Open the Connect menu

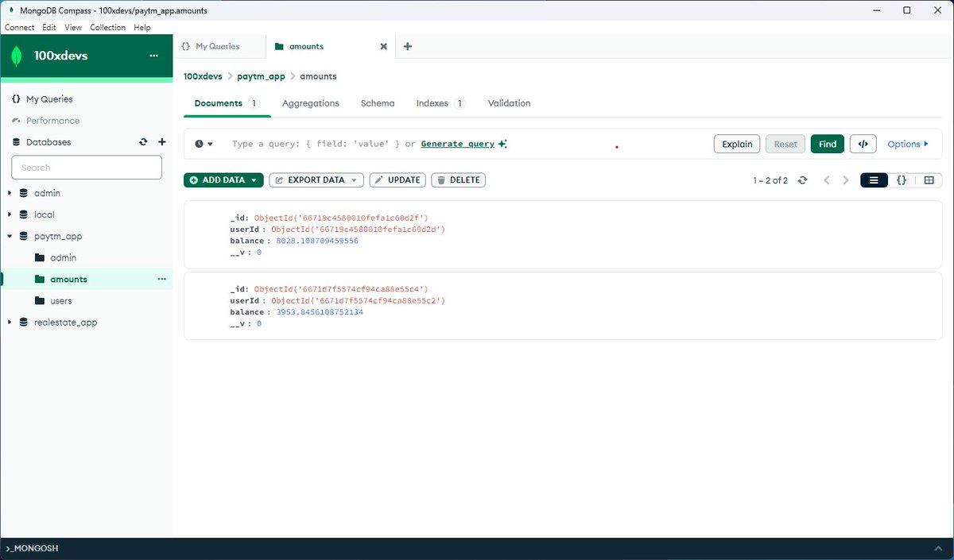coord(20,27)
